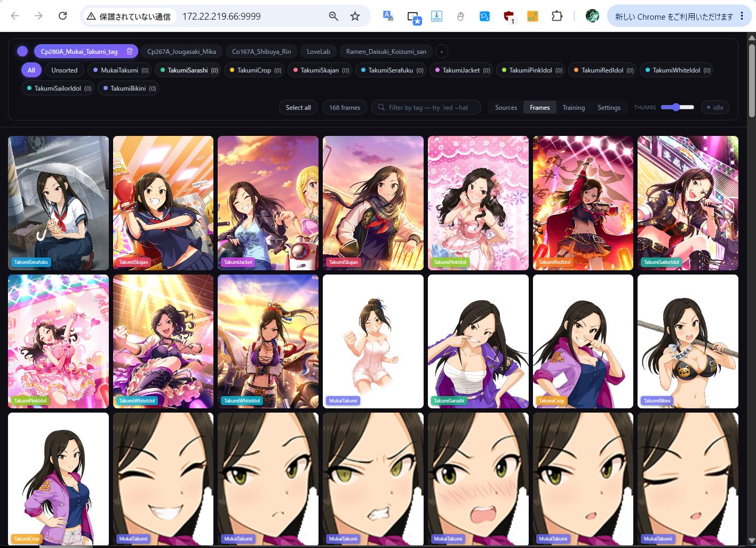Adjust the THUMBS size slider
Viewport: 756px width, 548px height.
677,108
